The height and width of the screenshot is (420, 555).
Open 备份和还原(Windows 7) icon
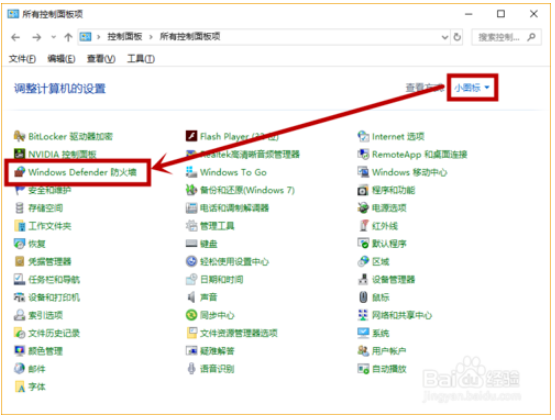tap(191, 190)
